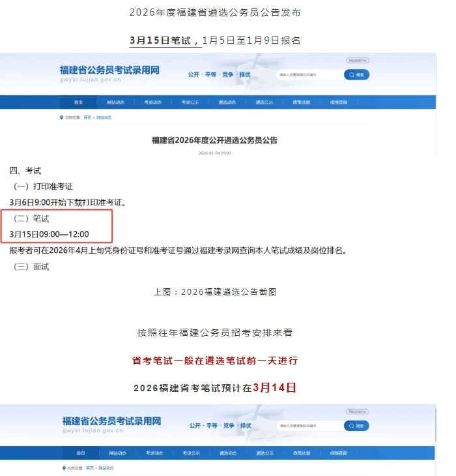The height and width of the screenshot is (476, 456).
Task: Select 遴选公示 in the lower navigation bar
Action: coord(264,453)
